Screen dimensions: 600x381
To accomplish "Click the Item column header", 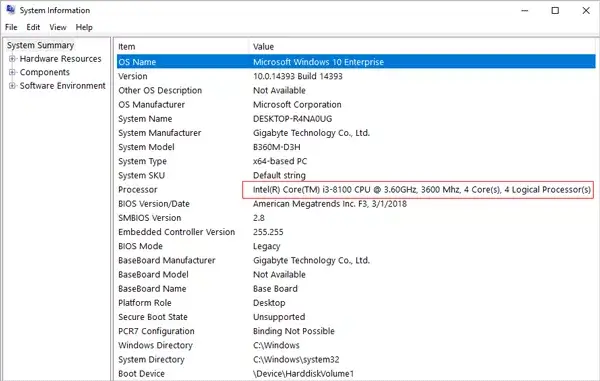I will (x=127, y=47).
